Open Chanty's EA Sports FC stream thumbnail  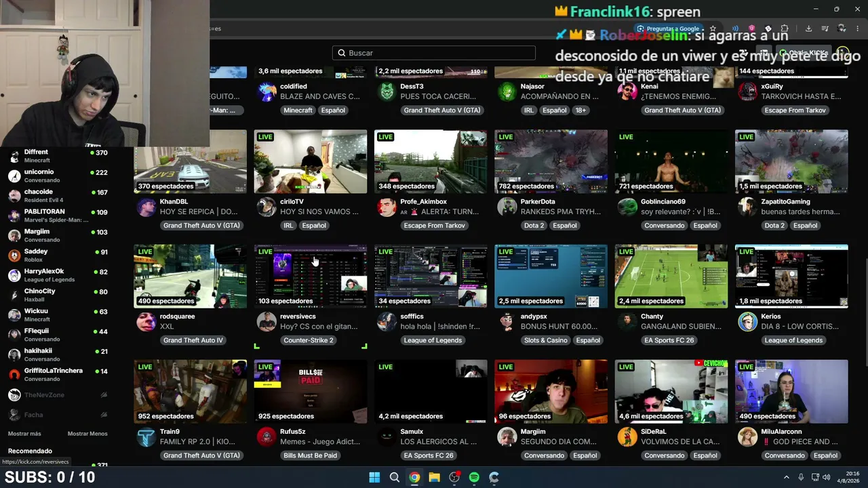pos(671,277)
